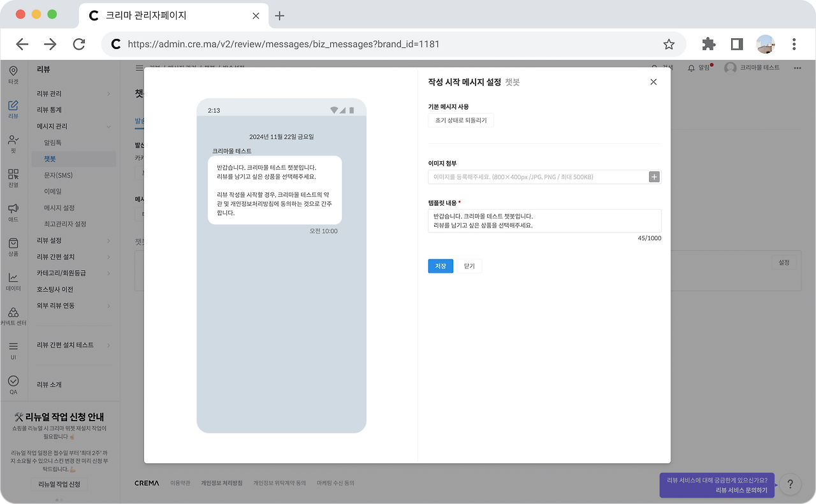The width and height of the screenshot is (816, 504).
Task: Open the 크리마몰 테스트 account menu
Action: (752, 68)
